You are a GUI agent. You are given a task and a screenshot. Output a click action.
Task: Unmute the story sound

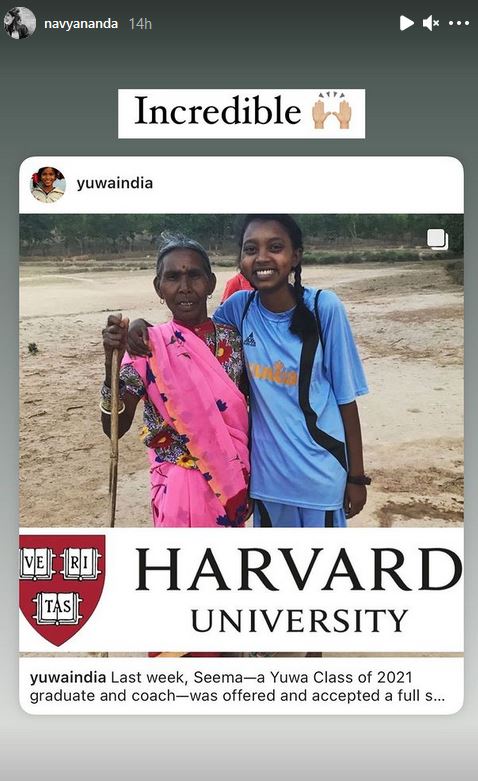click(x=431, y=23)
